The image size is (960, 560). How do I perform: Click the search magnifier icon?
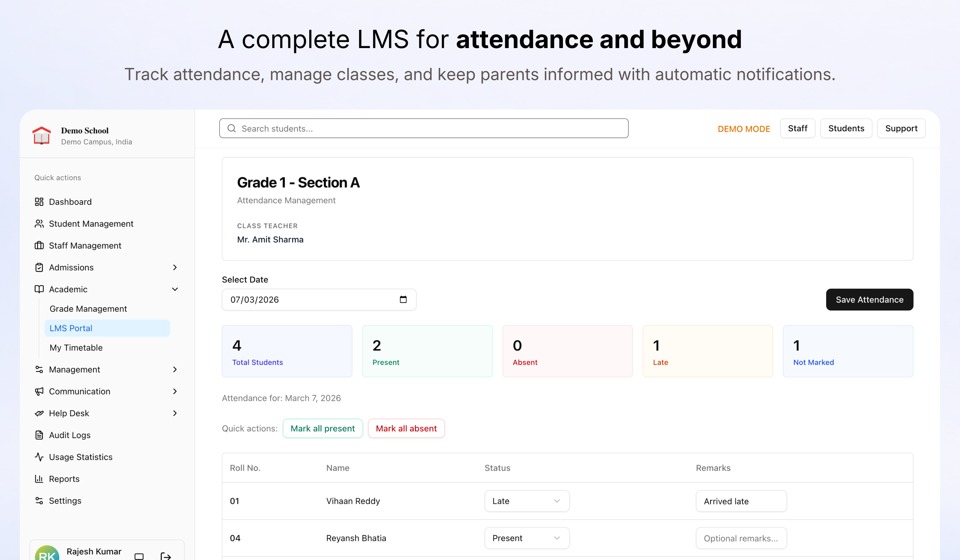231,129
